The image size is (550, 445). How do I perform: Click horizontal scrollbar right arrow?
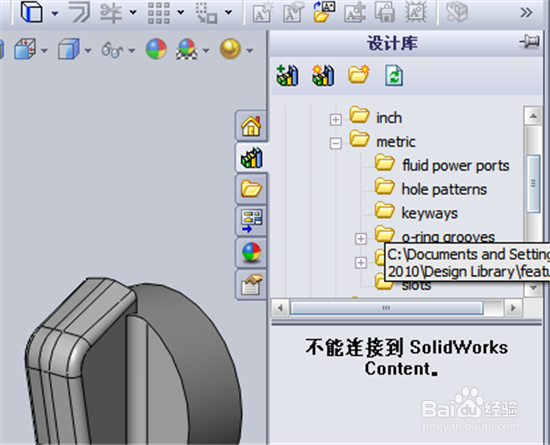pyautogui.click(x=514, y=308)
